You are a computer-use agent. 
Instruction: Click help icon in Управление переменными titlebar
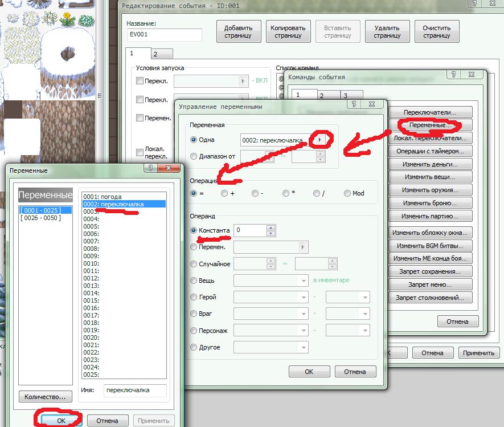354,105
